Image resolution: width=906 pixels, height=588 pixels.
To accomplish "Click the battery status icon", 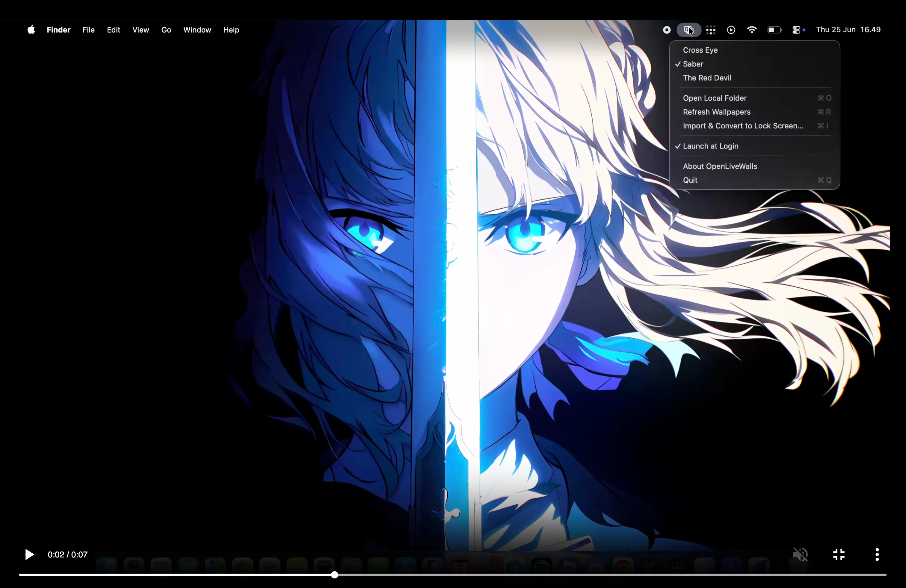I will [x=774, y=30].
